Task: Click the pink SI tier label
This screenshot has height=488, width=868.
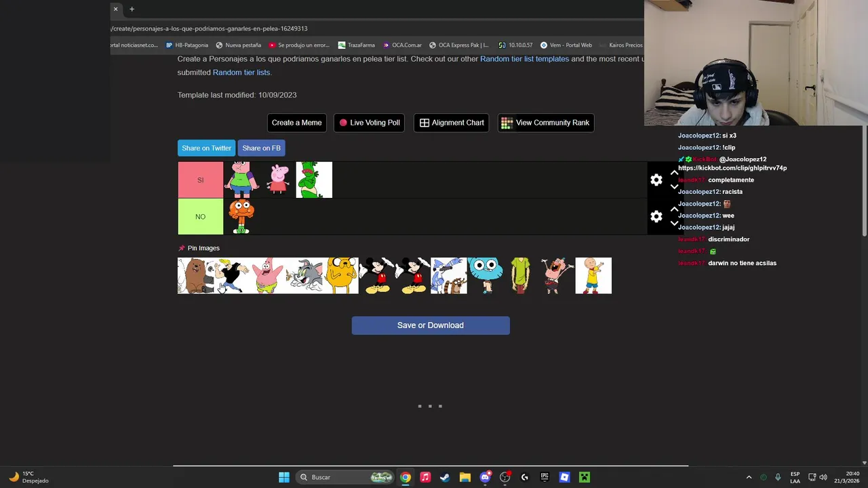Action: point(200,180)
